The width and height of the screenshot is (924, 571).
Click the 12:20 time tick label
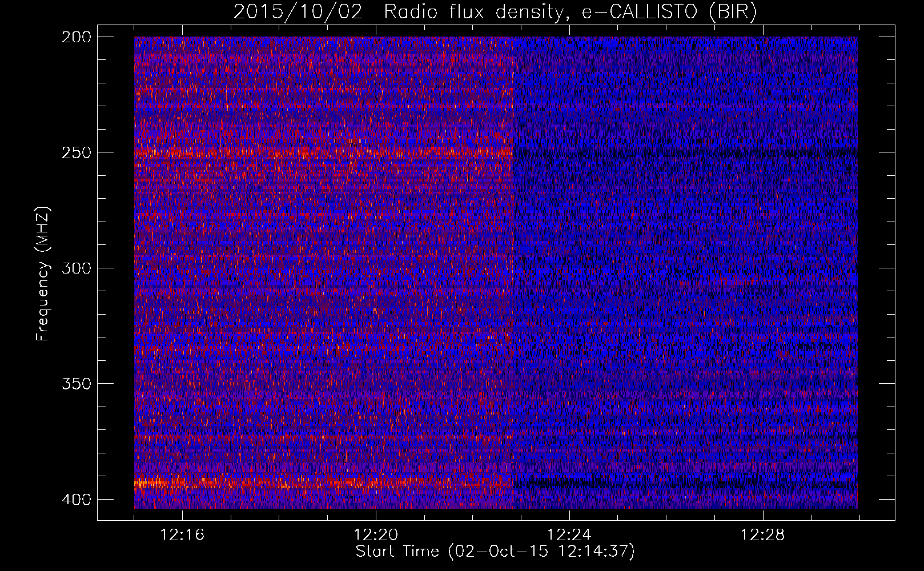pos(376,535)
